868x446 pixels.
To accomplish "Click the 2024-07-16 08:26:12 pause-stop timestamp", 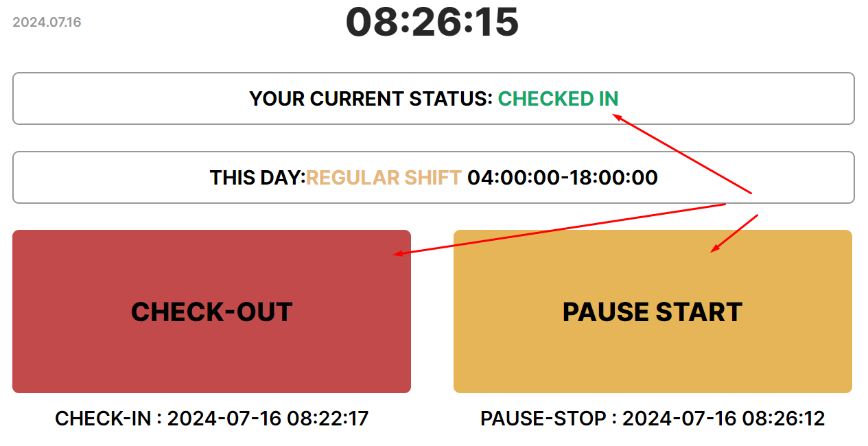I will point(723,419).
